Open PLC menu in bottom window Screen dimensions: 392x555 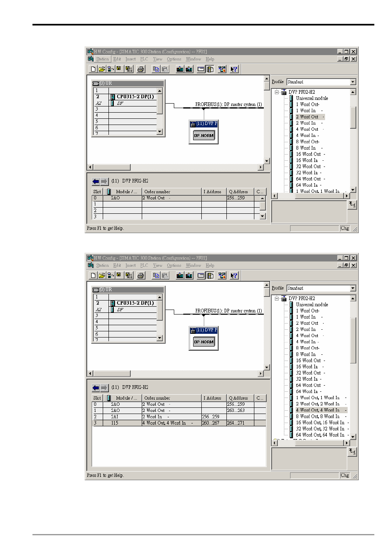point(144,266)
